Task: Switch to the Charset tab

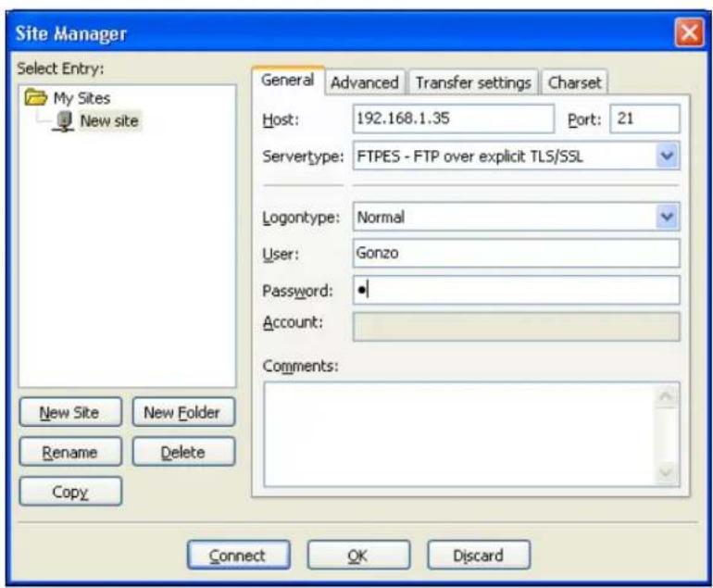Action: tap(575, 82)
